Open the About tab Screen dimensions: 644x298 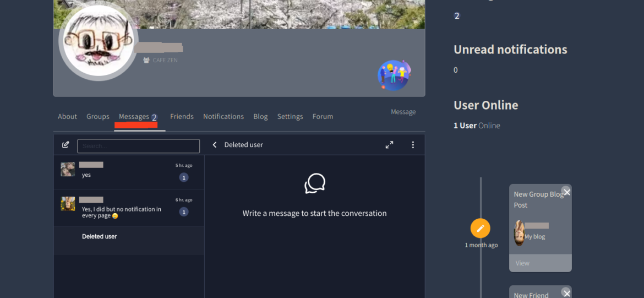(x=67, y=117)
